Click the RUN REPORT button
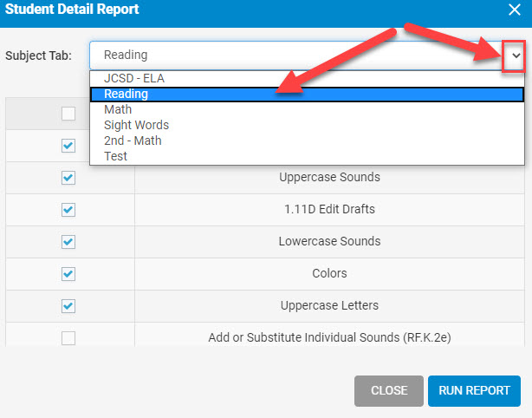 (474, 391)
